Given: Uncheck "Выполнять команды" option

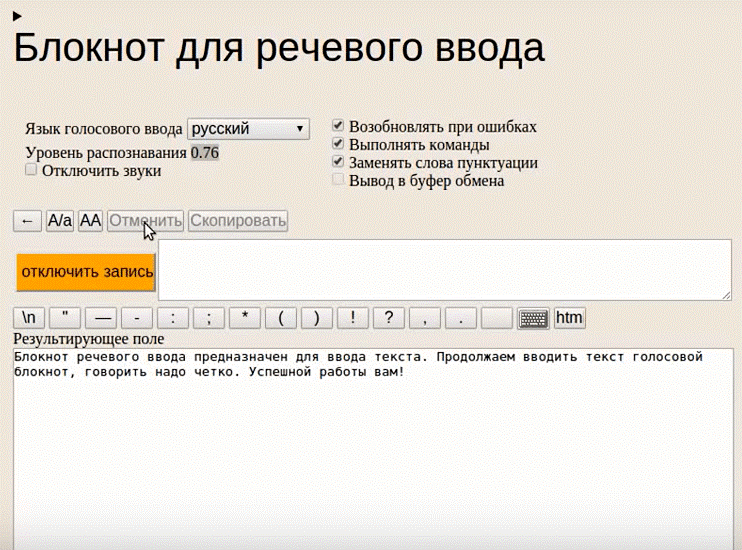Looking at the screenshot, I should (x=338, y=143).
